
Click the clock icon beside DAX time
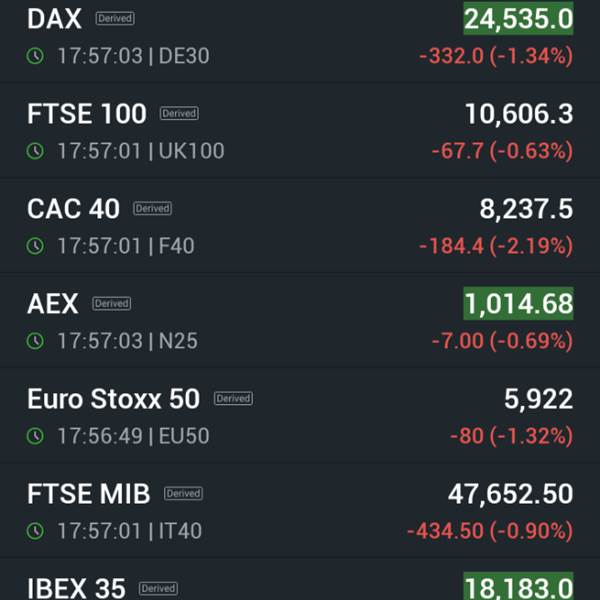coord(36,56)
